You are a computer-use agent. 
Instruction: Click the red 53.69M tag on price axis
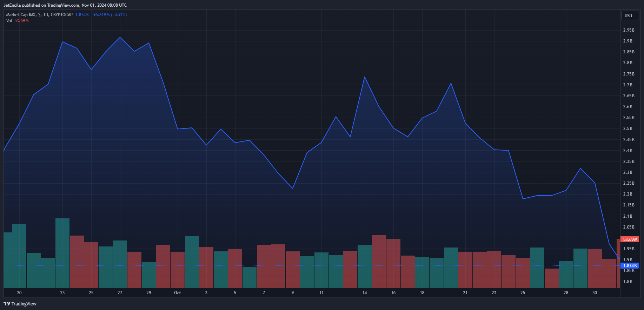tap(630, 239)
